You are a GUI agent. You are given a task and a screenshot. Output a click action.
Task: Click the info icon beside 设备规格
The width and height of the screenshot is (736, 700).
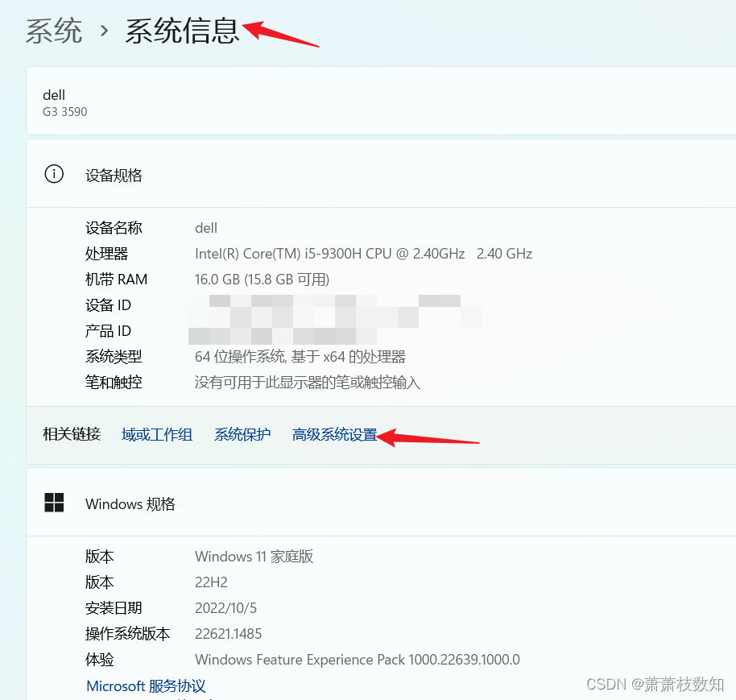[54, 174]
